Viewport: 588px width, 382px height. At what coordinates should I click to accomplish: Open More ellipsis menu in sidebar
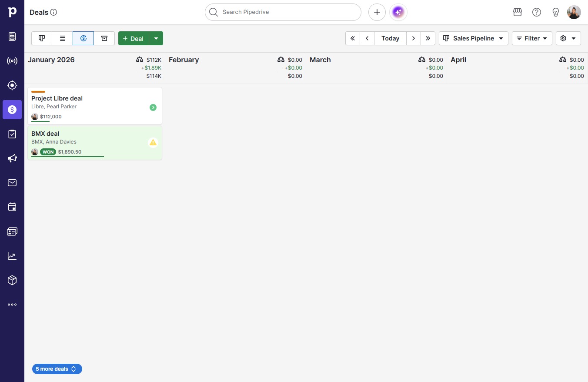[x=12, y=305]
